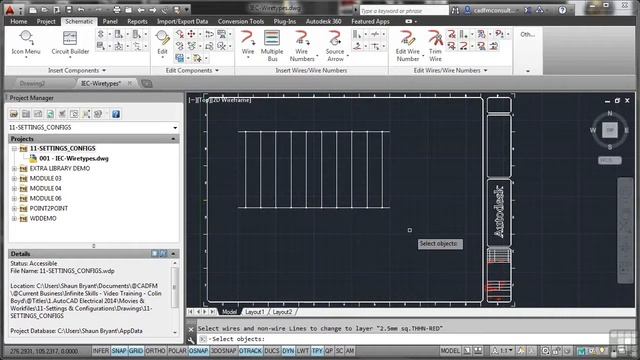Launch the Circuit Builder tool

70,43
